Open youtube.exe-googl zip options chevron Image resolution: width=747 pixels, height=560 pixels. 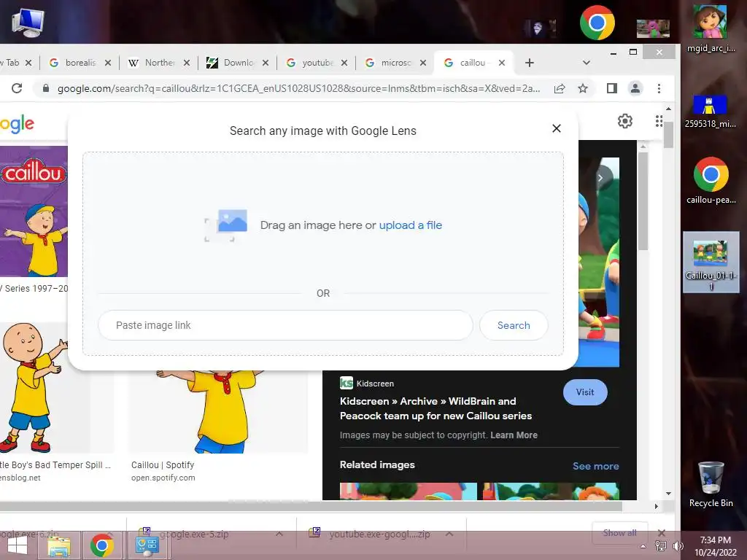click(449, 534)
